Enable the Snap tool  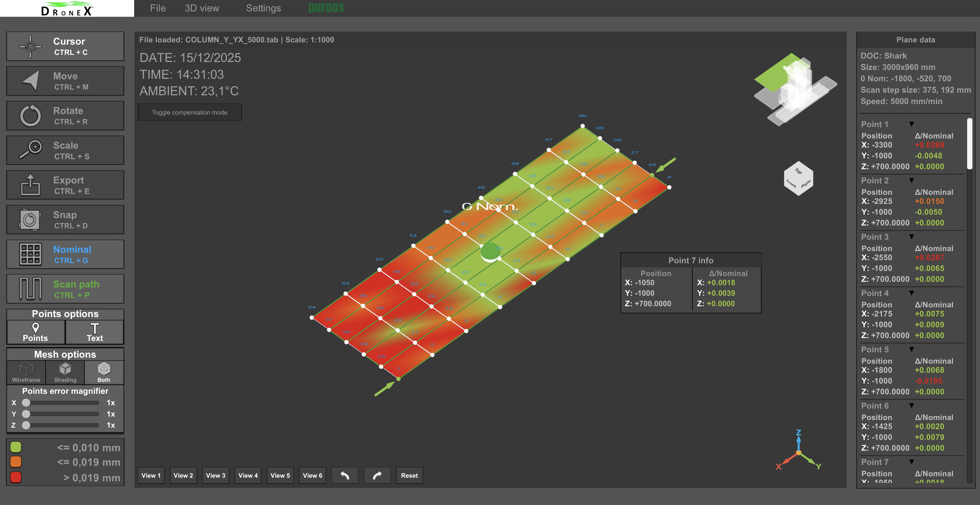pos(65,219)
